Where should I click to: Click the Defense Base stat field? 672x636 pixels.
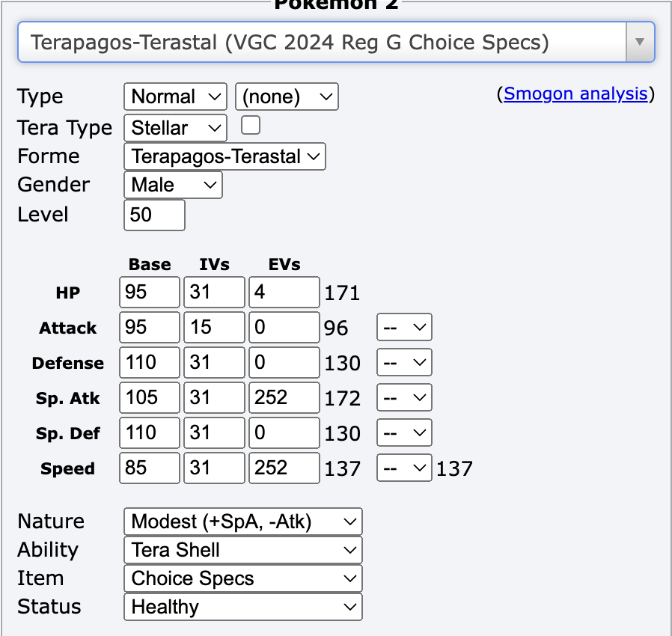pos(150,362)
